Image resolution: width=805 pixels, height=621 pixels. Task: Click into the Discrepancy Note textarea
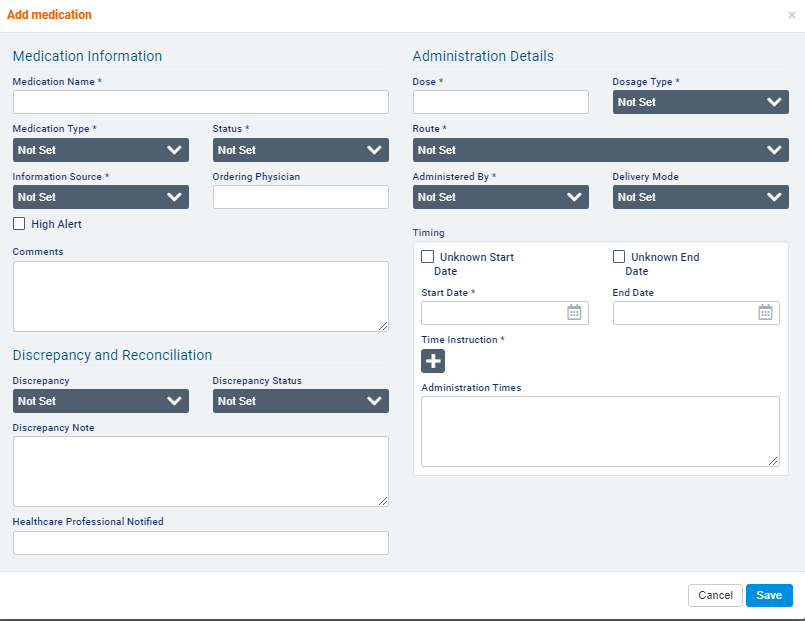[200, 471]
